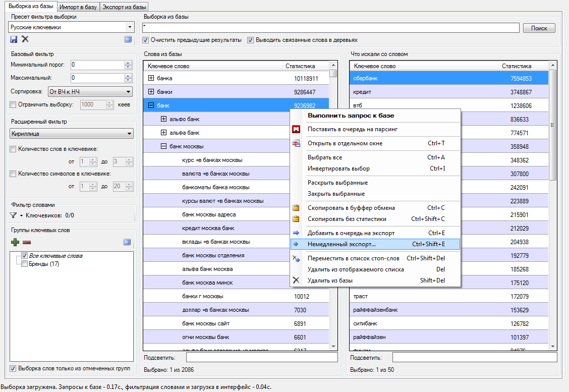Click the X icon beside delete from base
569x392 pixels.
click(296, 280)
